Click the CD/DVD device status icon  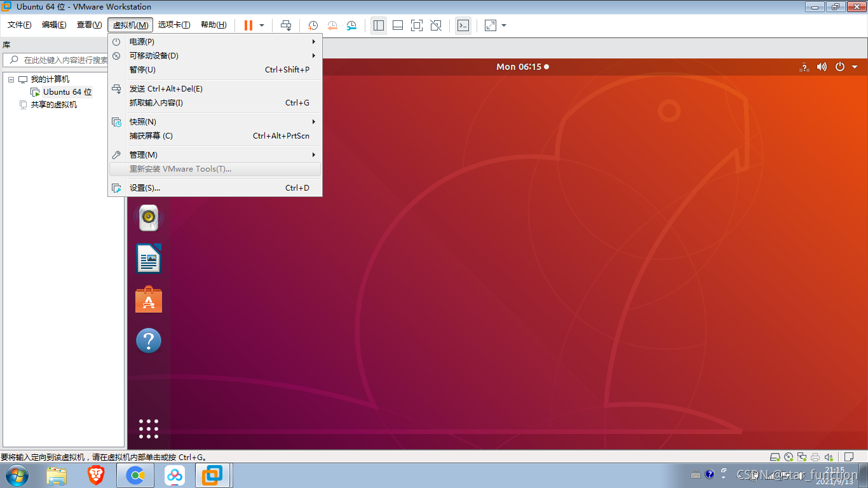coord(789,457)
